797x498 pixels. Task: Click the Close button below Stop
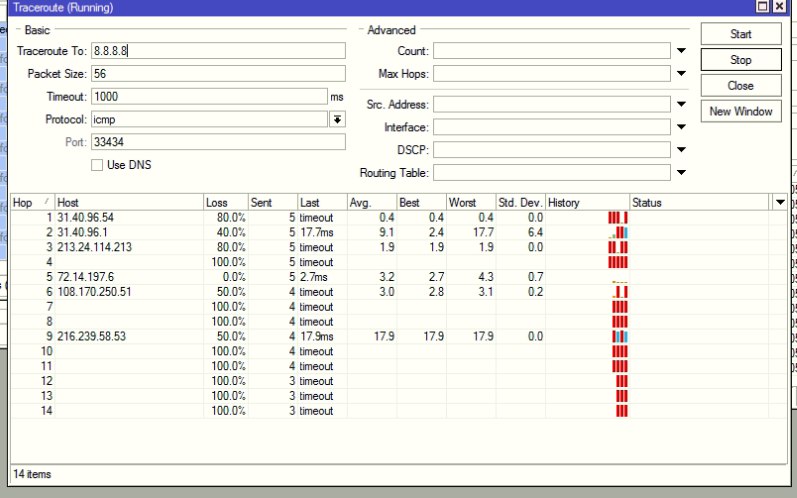(x=741, y=85)
